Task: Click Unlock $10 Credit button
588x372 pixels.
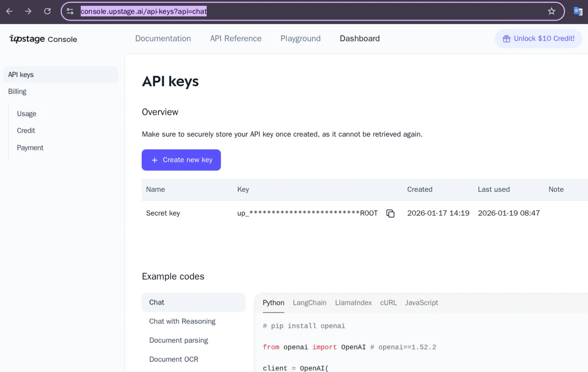Action: point(538,39)
